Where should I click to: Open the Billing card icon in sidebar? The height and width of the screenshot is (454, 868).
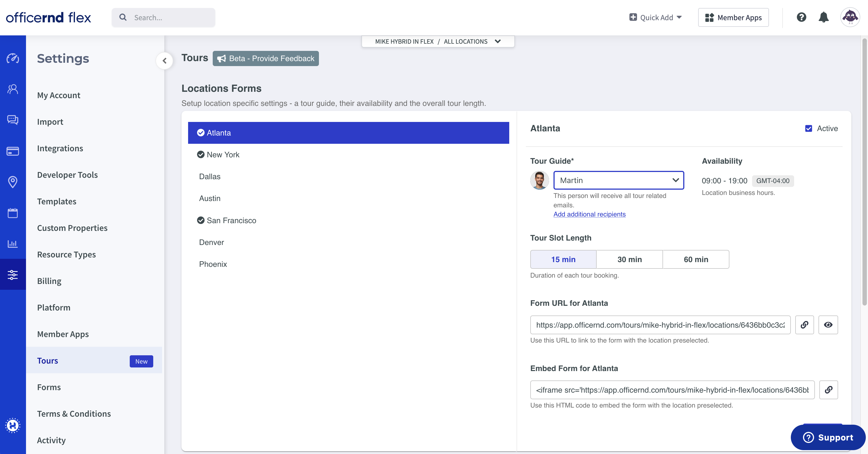tap(13, 151)
